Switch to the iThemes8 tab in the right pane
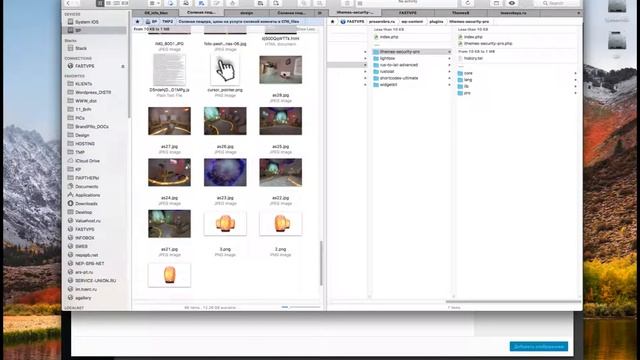Image resolution: width=640 pixels, height=360 pixels. click(460, 13)
